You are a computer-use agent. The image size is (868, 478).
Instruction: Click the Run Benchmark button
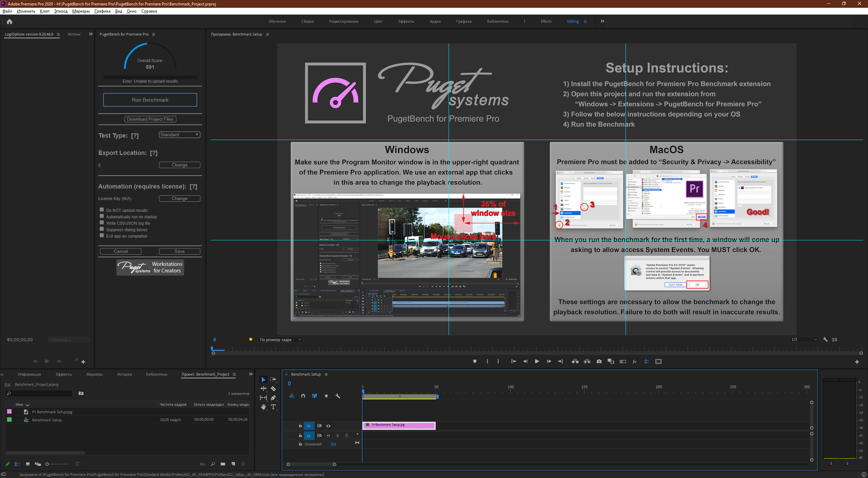pos(150,100)
